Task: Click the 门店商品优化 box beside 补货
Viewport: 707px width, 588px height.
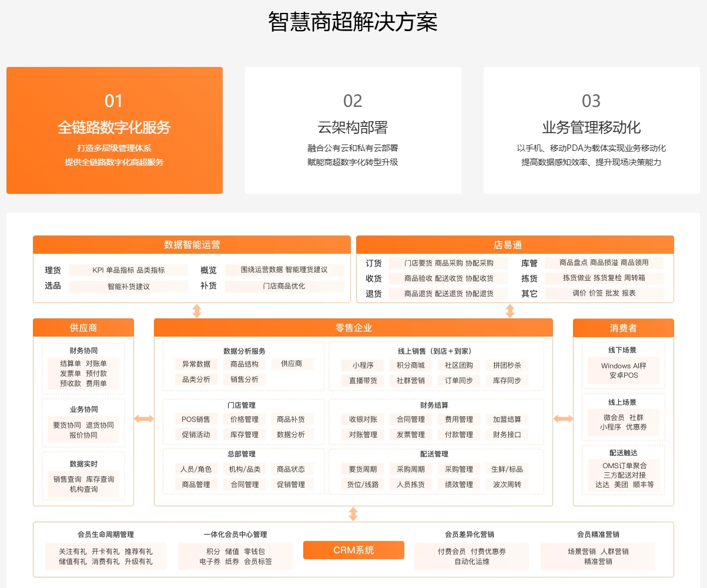Action: click(284, 287)
